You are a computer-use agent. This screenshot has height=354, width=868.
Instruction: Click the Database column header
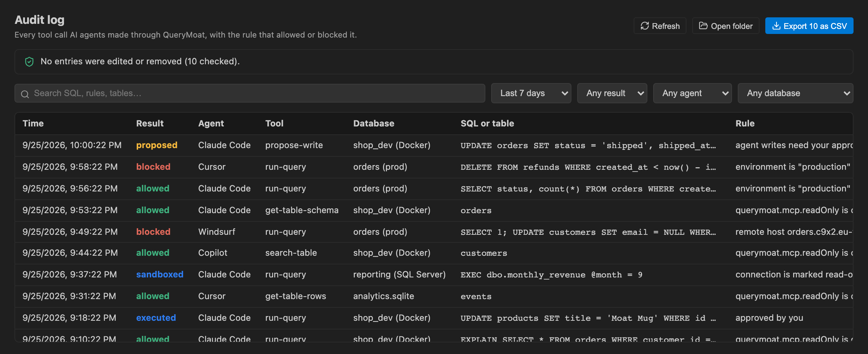pos(374,124)
